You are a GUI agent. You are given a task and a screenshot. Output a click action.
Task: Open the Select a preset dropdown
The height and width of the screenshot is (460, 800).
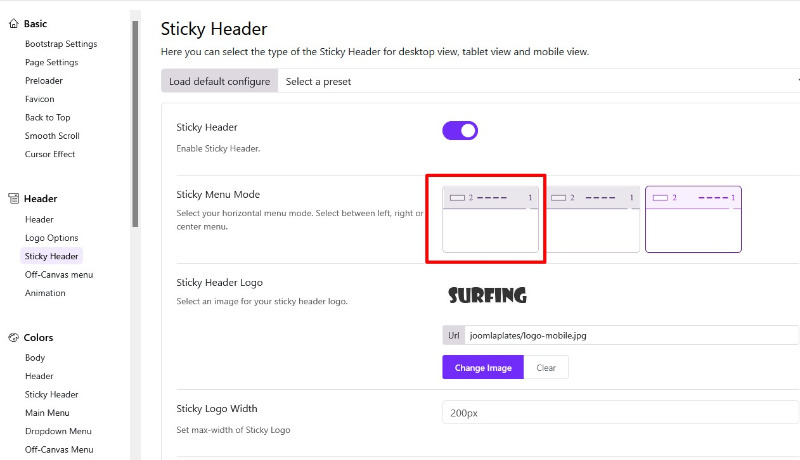tap(540, 81)
